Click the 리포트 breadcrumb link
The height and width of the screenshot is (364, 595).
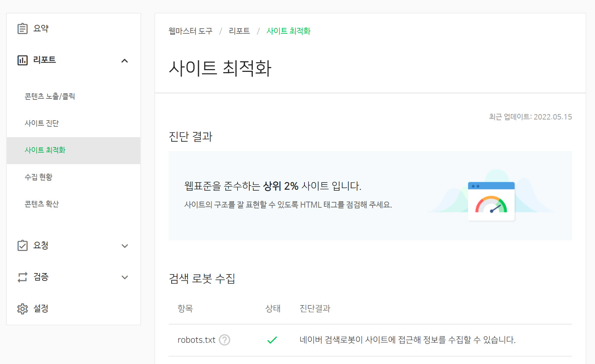(x=239, y=31)
